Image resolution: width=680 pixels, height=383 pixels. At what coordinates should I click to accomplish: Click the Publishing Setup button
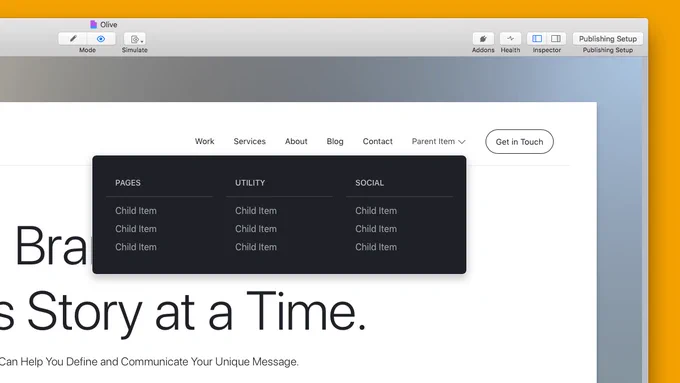pyautogui.click(x=608, y=39)
